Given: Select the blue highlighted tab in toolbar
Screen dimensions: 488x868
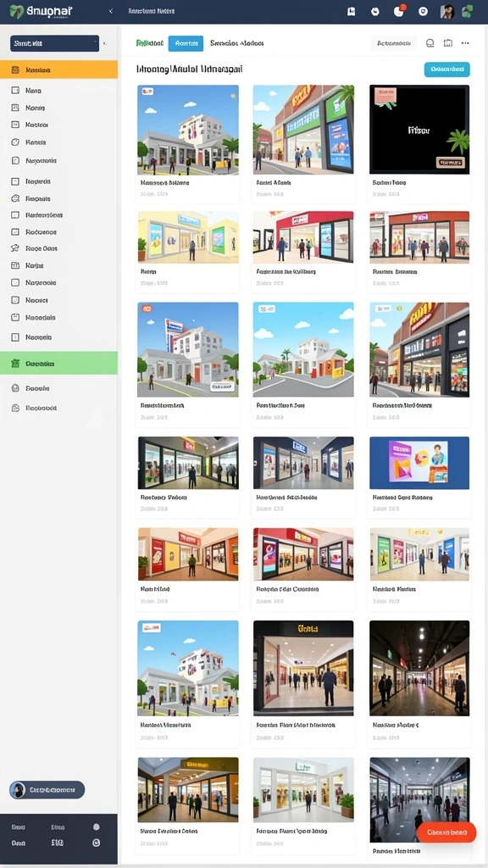Looking at the screenshot, I should point(186,43).
